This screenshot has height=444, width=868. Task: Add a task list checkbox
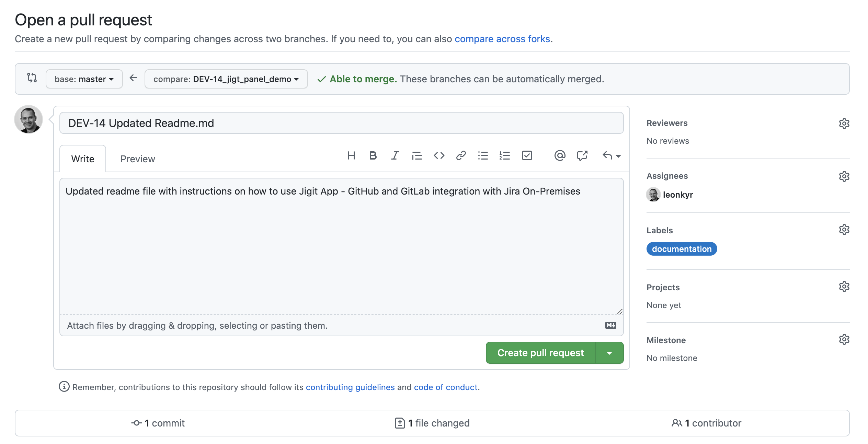coord(527,156)
